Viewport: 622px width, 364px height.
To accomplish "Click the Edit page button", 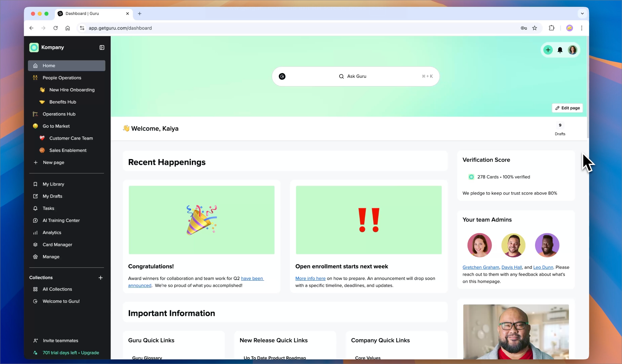I will tap(567, 108).
